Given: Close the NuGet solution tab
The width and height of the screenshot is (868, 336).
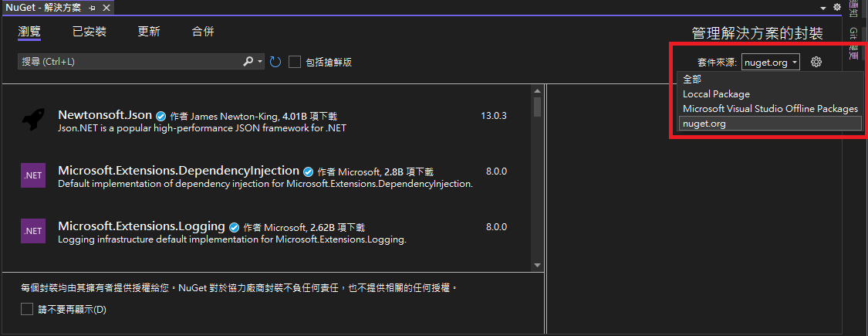Looking at the screenshot, I should coord(106,8).
